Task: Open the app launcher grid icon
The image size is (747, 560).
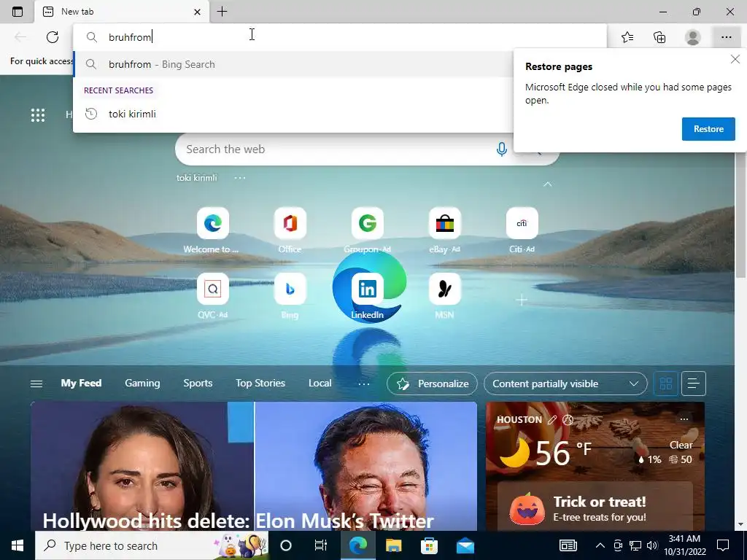Action: [38, 114]
